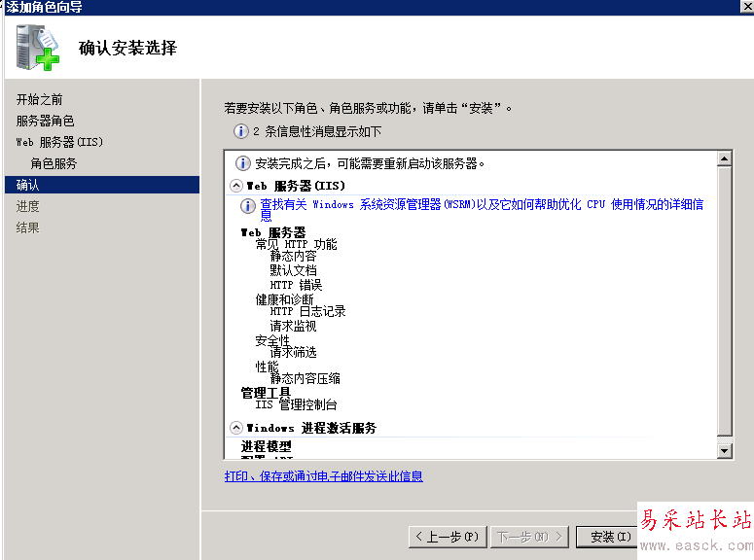Open 打印、保存或通过电子邮件发送此信息 link
The width and height of the screenshot is (754, 560).
tap(324, 476)
